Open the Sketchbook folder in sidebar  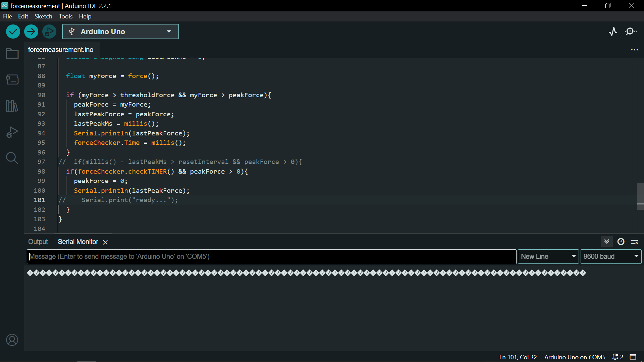[12, 54]
